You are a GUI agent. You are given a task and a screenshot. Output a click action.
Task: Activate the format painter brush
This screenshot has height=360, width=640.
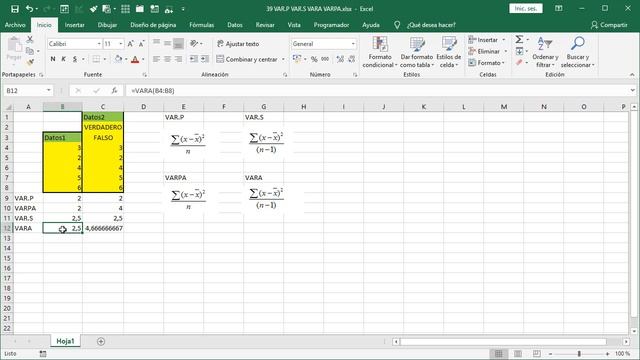point(30,62)
